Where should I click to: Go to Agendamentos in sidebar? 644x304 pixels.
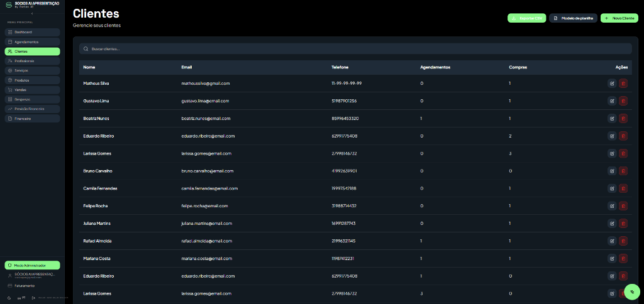32,42
